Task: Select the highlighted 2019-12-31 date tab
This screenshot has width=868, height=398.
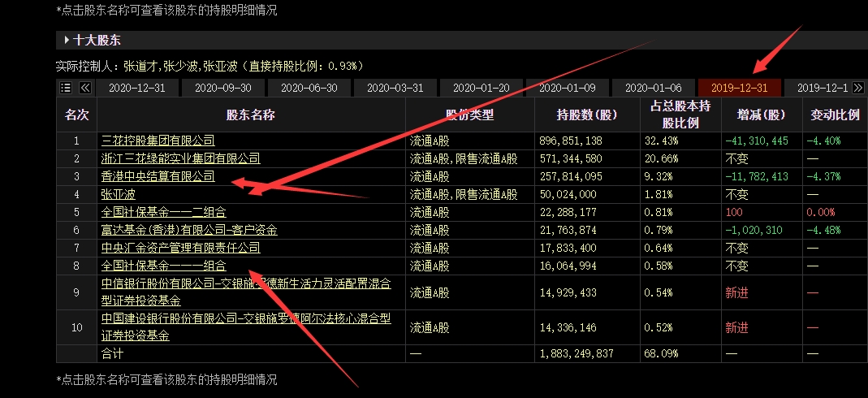Action: (740, 88)
